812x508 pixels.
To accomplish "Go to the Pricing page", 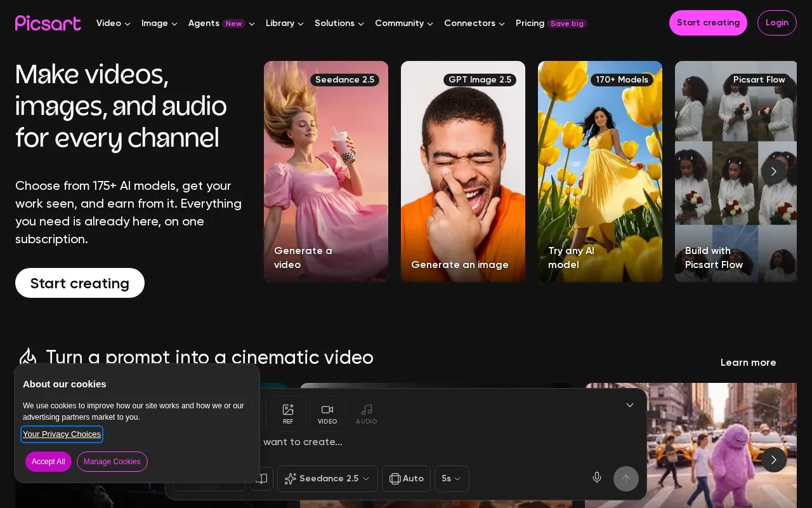I will (x=551, y=23).
